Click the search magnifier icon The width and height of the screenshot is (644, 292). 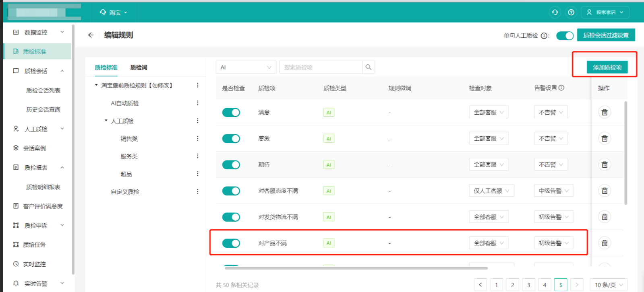click(369, 67)
